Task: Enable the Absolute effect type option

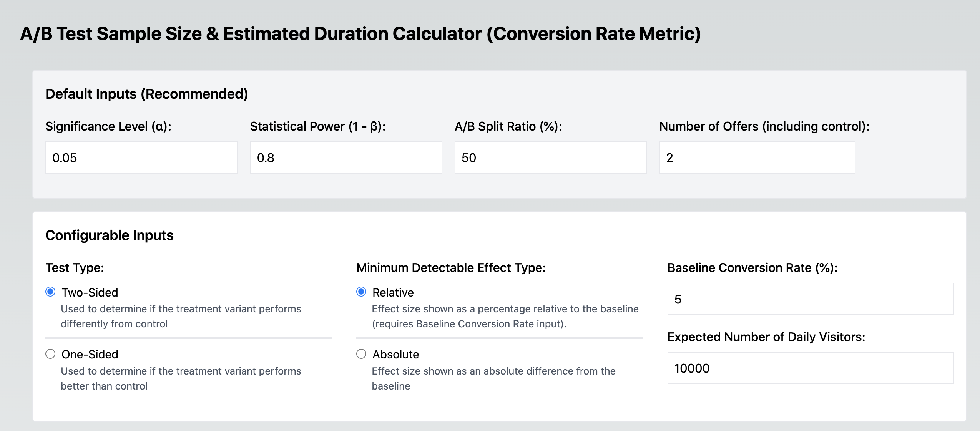Action: click(x=362, y=354)
